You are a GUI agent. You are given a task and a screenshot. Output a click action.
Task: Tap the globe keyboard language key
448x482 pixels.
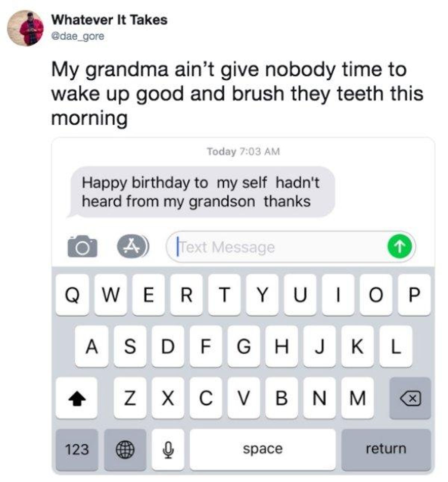(x=125, y=450)
